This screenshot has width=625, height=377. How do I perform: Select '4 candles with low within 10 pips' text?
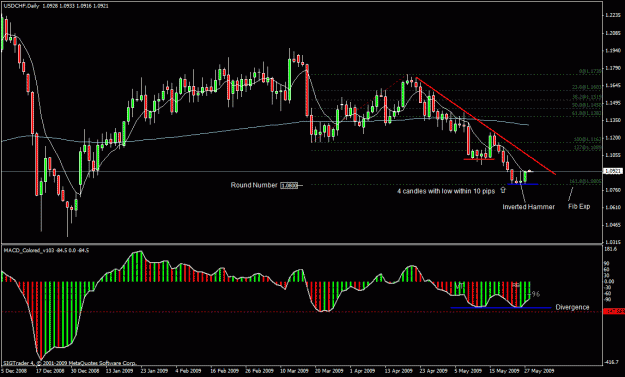tap(446, 191)
